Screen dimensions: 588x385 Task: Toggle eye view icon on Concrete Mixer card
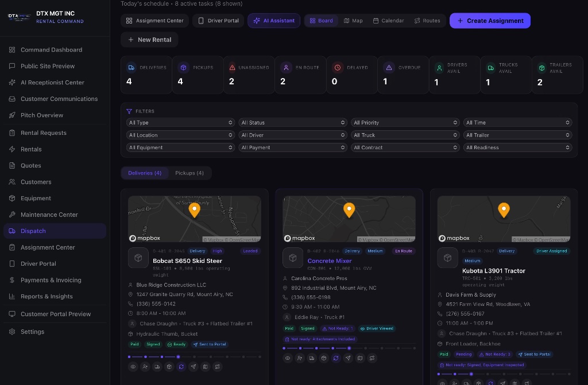[288, 358]
